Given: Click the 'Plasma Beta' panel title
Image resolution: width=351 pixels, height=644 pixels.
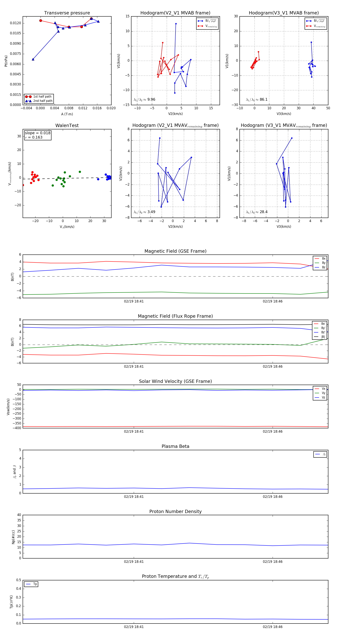Looking at the screenshot, I should click(x=175, y=446).
